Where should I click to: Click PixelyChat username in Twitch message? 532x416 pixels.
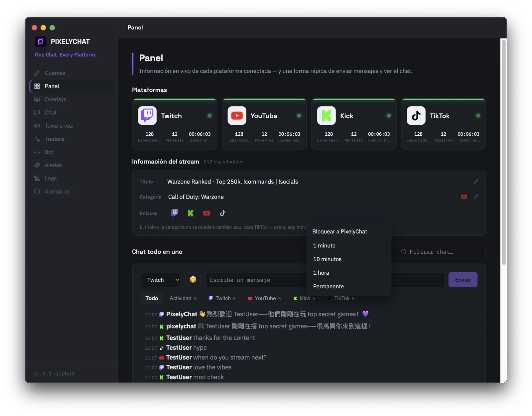point(182,314)
